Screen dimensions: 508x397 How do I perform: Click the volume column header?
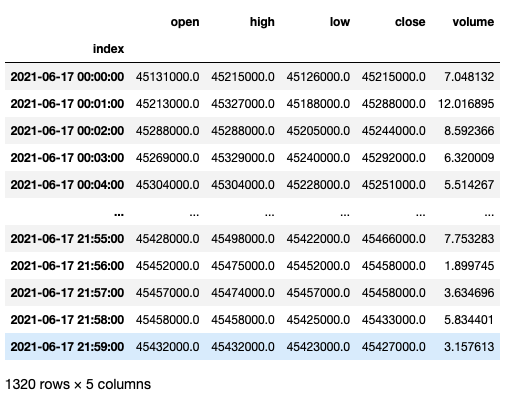coord(473,22)
